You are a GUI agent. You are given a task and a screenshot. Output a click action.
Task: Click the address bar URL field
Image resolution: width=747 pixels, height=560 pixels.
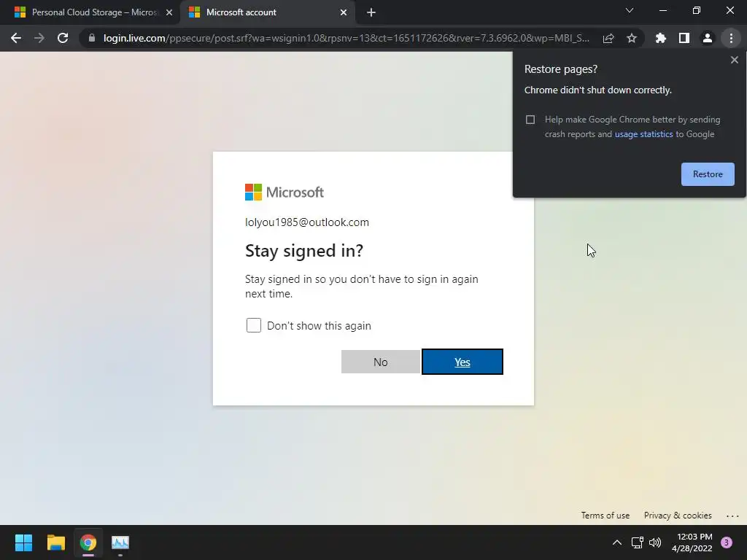click(347, 38)
